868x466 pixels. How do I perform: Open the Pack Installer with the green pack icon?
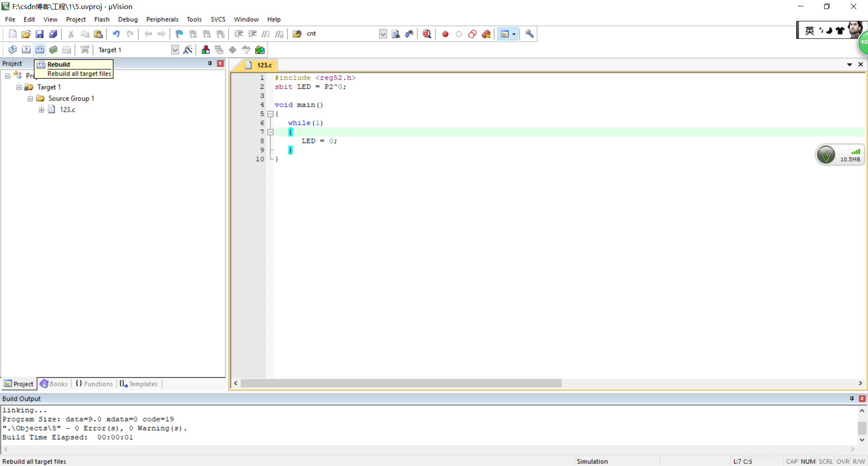tap(260, 50)
